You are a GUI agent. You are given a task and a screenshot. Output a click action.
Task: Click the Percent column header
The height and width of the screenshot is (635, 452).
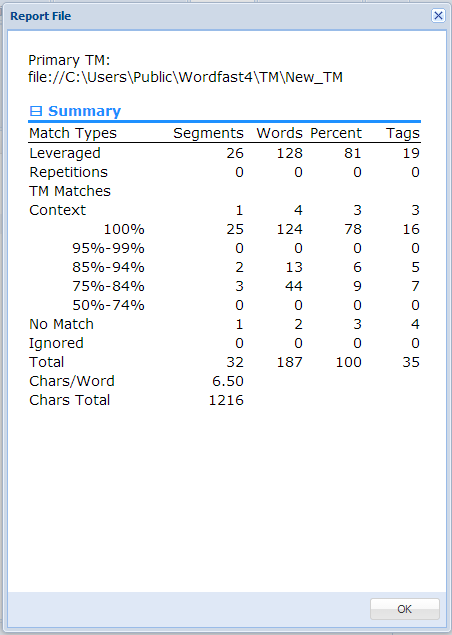(336, 133)
